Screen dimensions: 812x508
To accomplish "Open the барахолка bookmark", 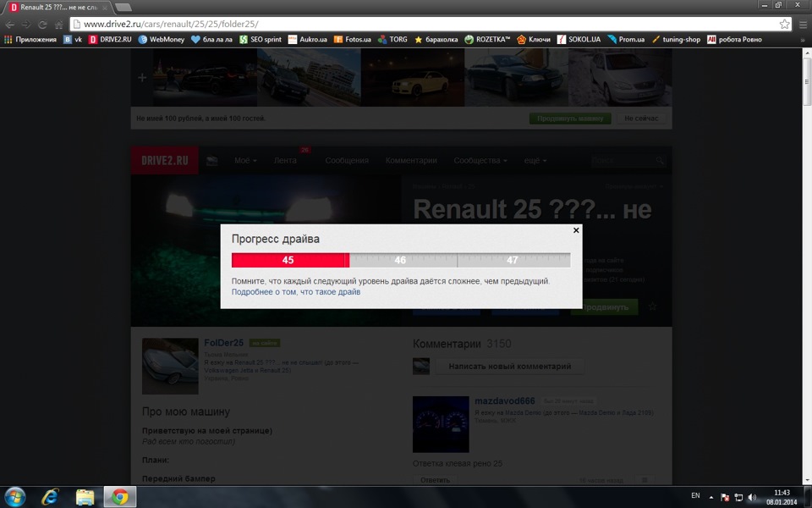I will [436, 40].
